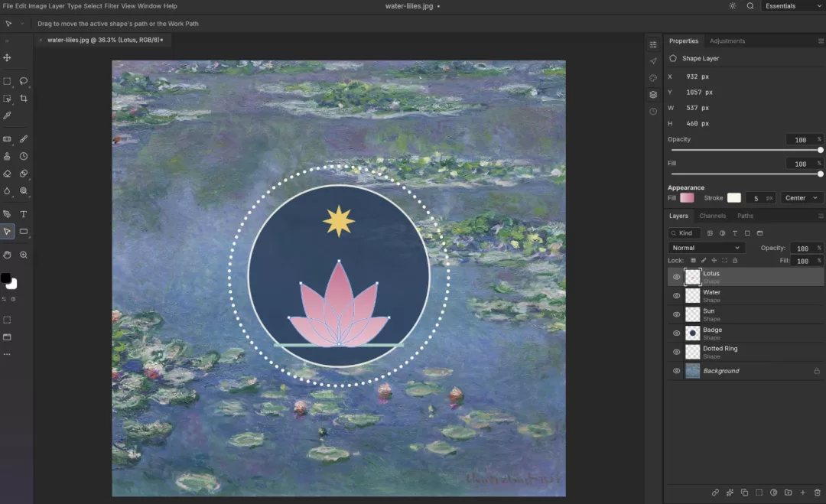Click the search magnifier icon in title bar

(750, 6)
